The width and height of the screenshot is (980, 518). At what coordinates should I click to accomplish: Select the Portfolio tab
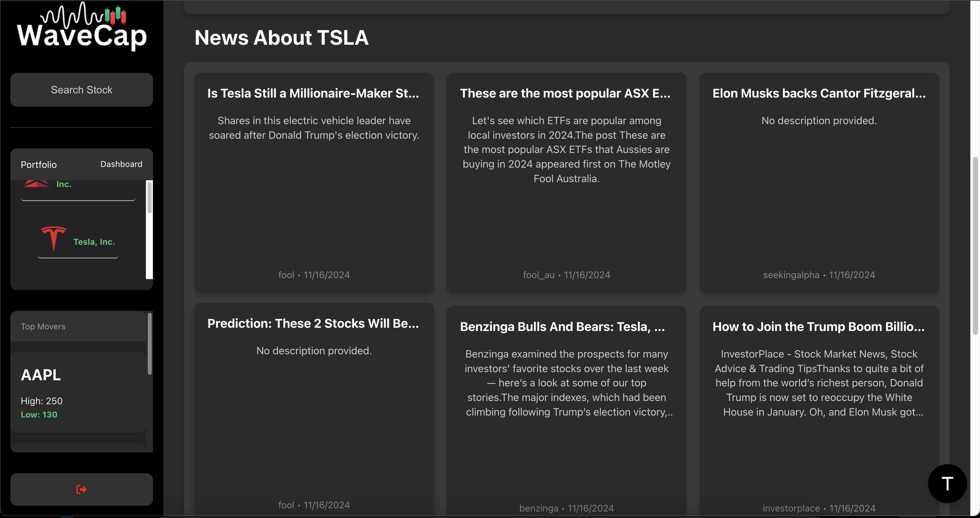click(39, 164)
